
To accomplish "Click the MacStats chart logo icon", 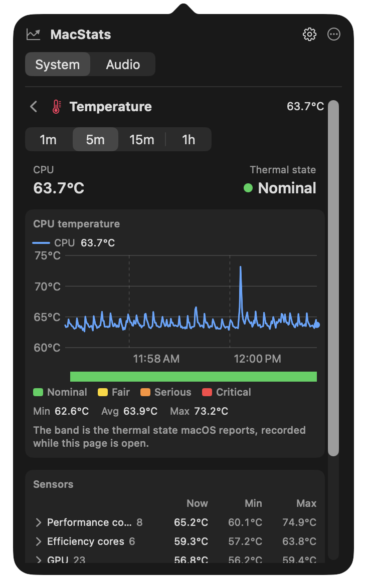I will pos(34,35).
